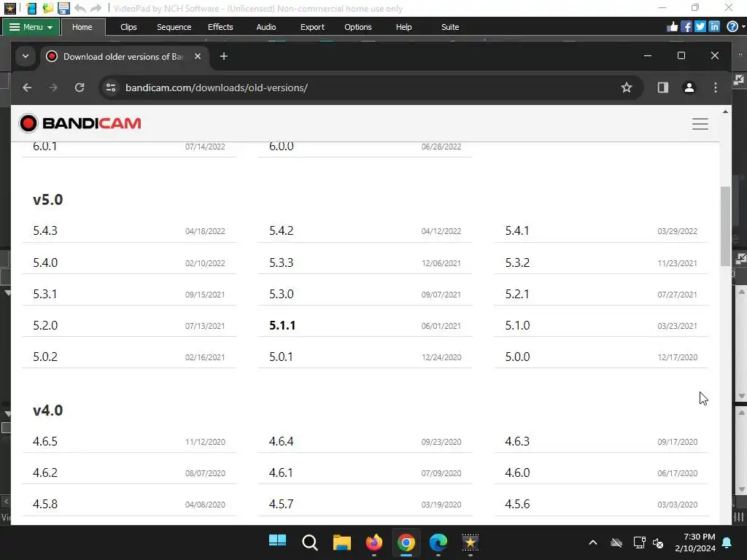Image resolution: width=747 pixels, height=560 pixels.
Task: Click the new project icon in VideoPad title bar
Action: tap(31, 8)
